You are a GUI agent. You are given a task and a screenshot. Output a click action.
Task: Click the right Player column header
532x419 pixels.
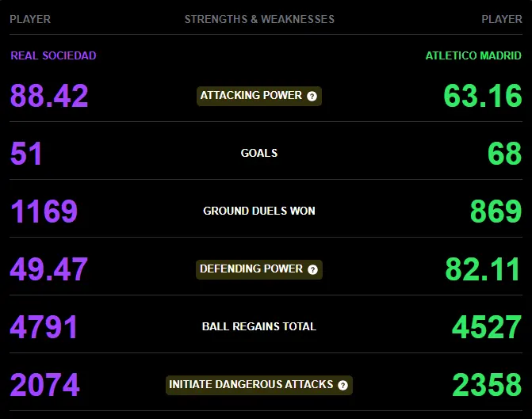[x=502, y=19]
